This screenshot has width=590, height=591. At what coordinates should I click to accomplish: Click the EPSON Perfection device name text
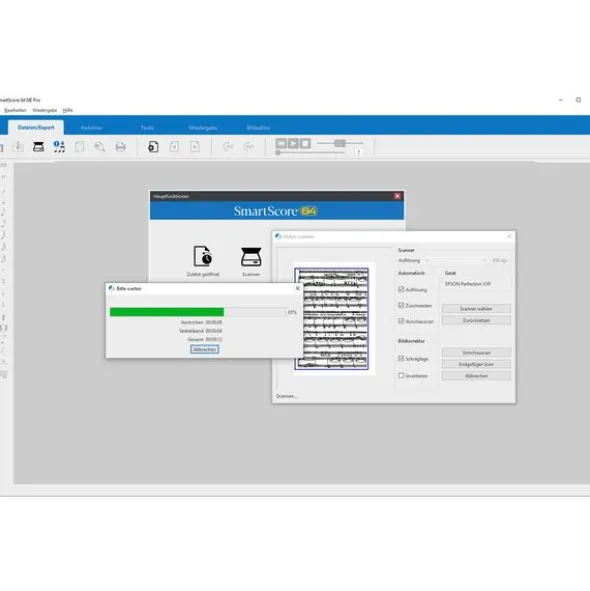coord(467,284)
